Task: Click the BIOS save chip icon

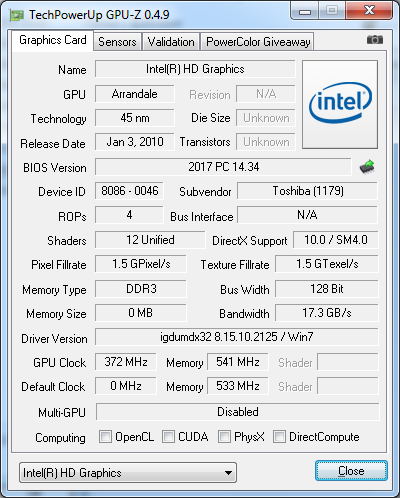Action: tap(367, 167)
